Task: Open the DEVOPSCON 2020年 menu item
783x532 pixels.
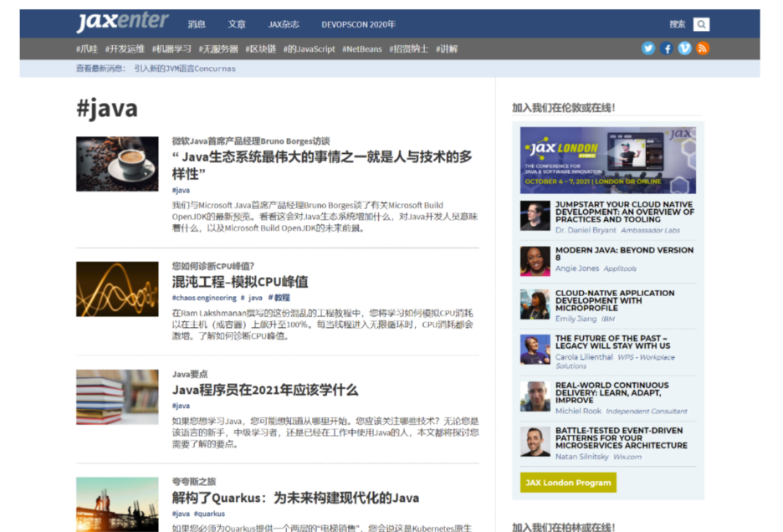Action: tap(359, 24)
